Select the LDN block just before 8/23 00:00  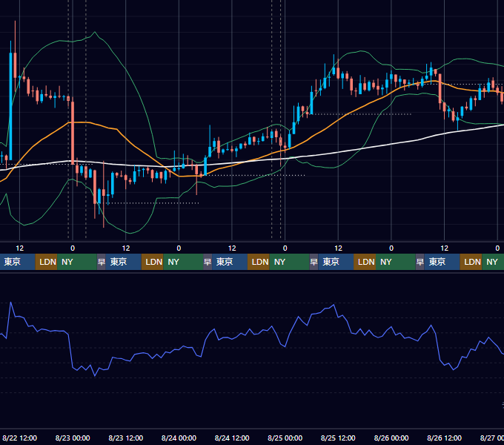(46, 262)
